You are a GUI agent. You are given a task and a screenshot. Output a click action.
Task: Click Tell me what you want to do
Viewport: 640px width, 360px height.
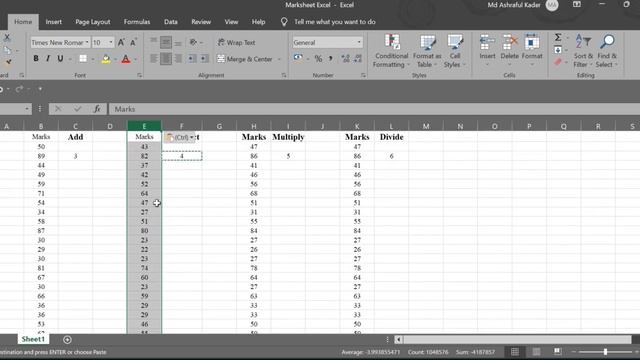(335, 22)
